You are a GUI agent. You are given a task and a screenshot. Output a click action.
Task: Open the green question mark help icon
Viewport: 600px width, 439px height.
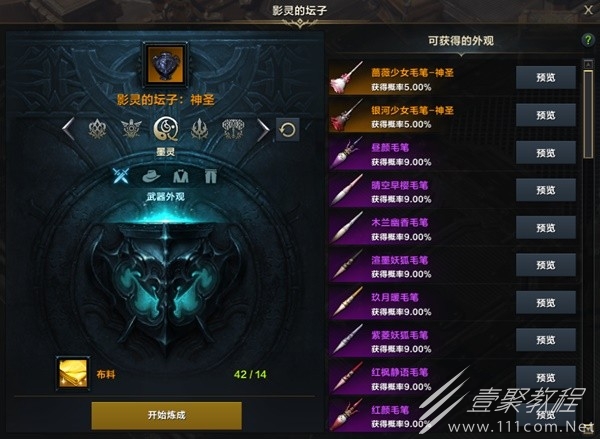tap(588, 39)
